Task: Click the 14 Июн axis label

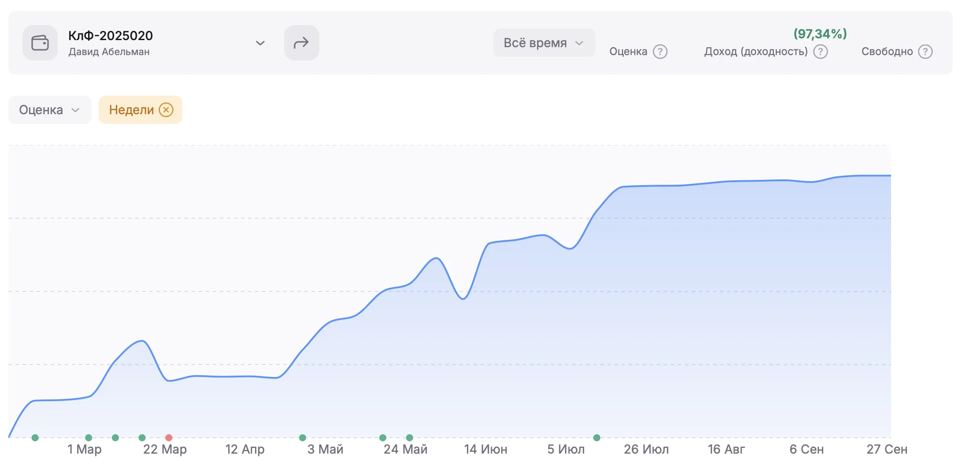Action: pos(485,449)
